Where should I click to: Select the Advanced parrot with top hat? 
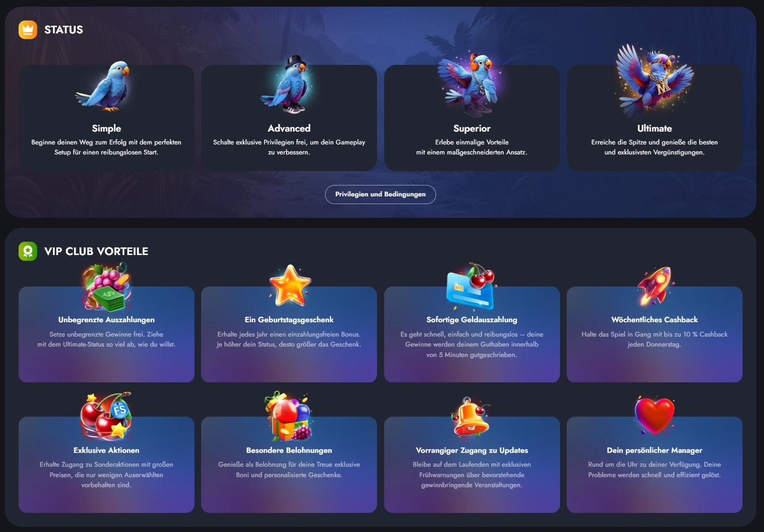(x=288, y=85)
